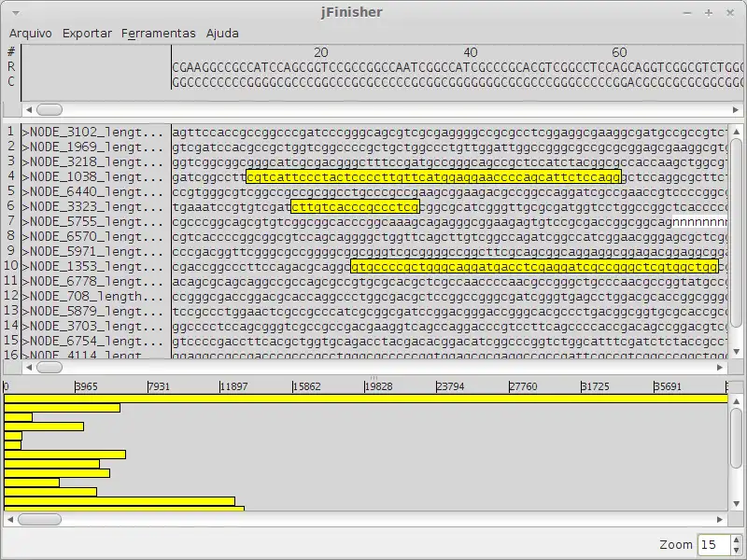Click yellow highlighted sequence in NODE_3323 row
Viewport: 747px width, 560px height.
(356, 206)
